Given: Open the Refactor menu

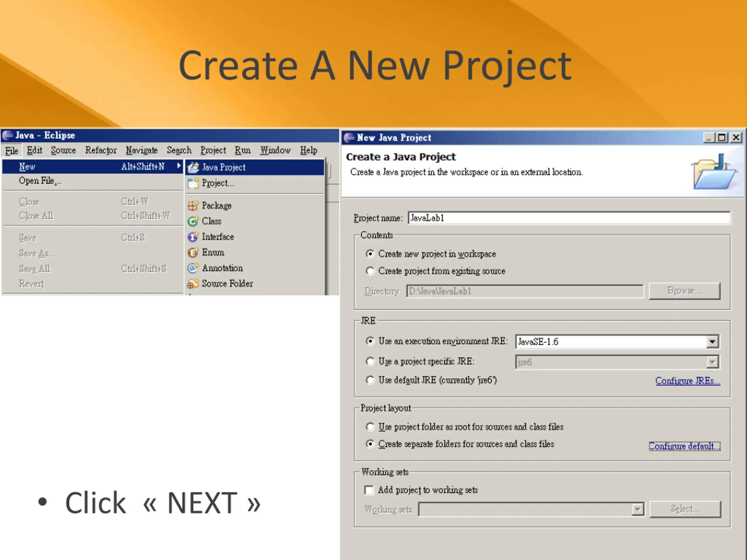Looking at the screenshot, I should click(101, 150).
